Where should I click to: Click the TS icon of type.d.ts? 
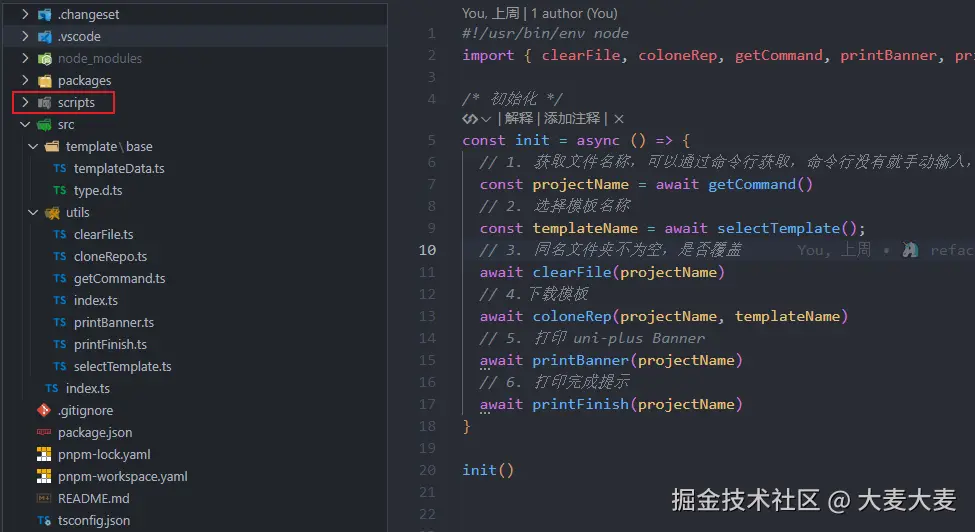(60, 190)
